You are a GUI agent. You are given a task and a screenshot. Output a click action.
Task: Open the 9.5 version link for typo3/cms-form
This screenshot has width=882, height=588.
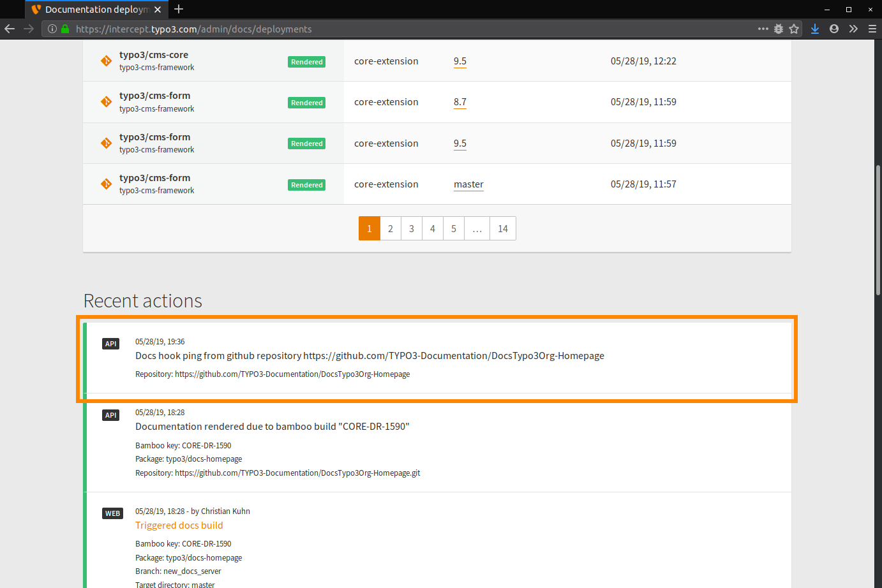click(x=460, y=143)
